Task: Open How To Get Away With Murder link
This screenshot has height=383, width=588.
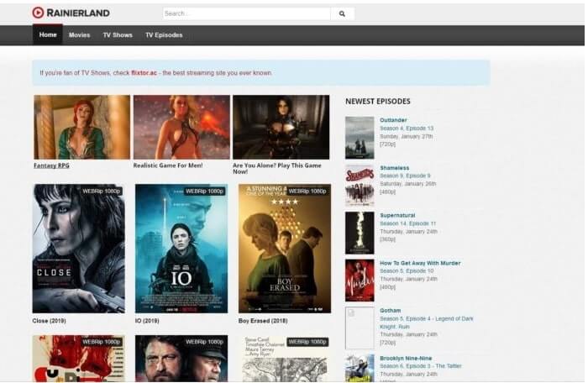Action: point(420,263)
